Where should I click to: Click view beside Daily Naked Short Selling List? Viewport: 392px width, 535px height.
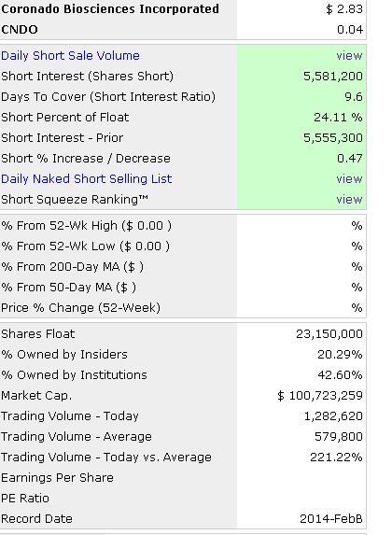(x=349, y=178)
